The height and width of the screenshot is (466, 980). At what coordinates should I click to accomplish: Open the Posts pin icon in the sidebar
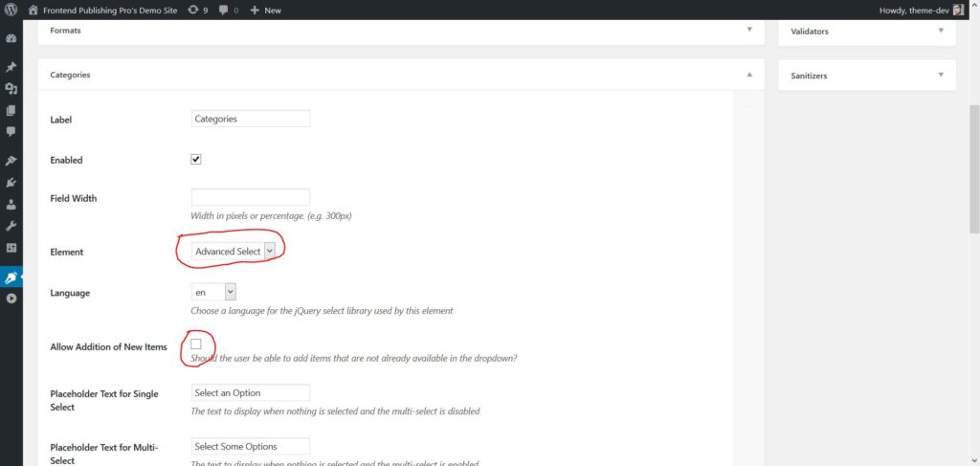click(11, 68)
